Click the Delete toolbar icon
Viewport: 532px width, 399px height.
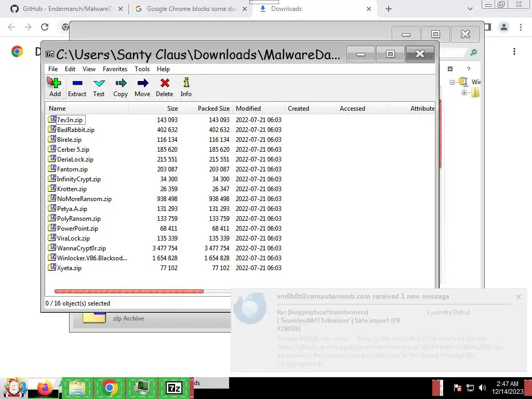click(165, 87)
